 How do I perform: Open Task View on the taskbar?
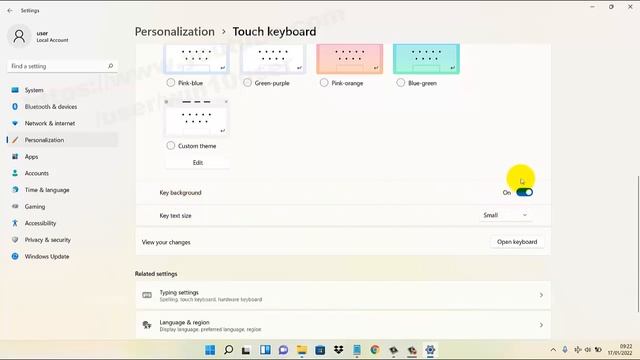246,350
